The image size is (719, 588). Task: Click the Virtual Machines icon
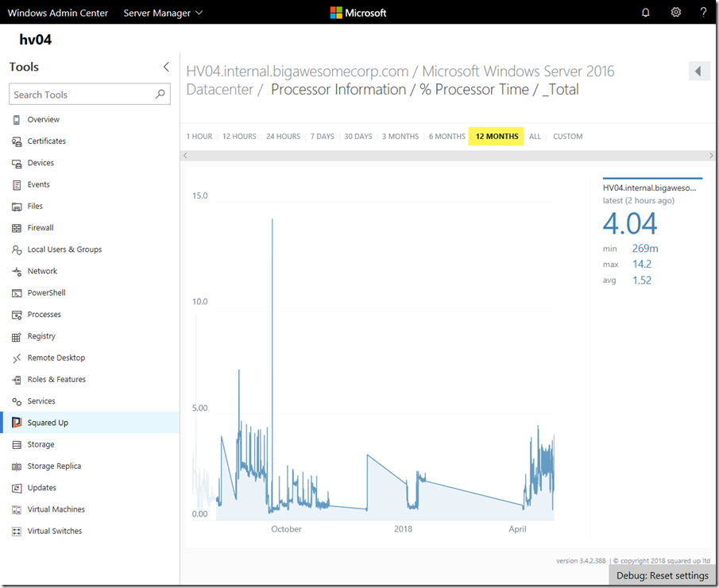point(17,509)
